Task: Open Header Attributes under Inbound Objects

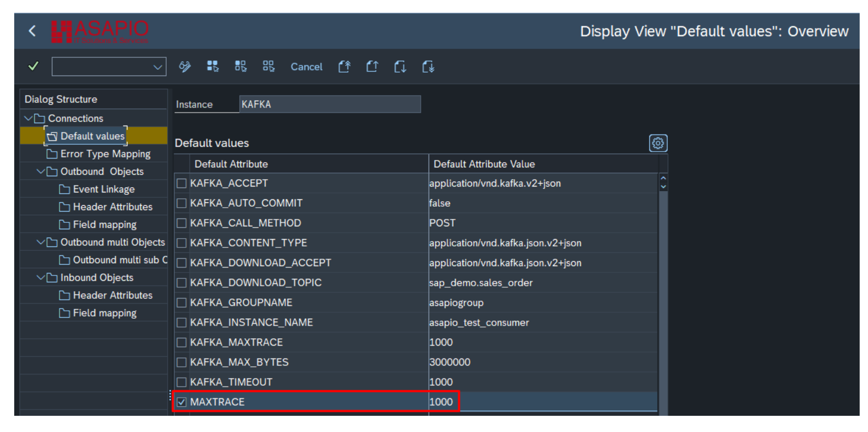Action: 113,295
